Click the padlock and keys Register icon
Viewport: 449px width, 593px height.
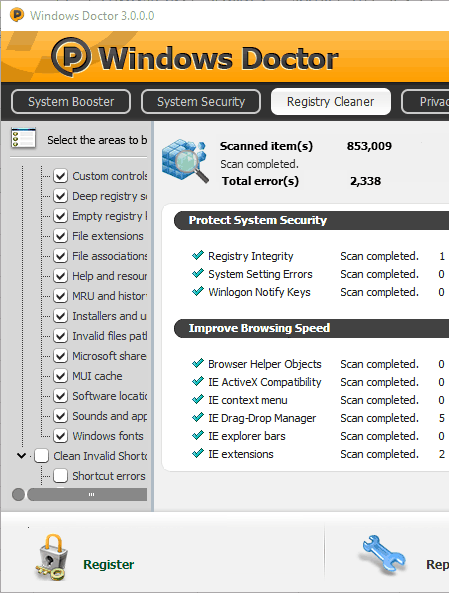click(x=52, y=557)
